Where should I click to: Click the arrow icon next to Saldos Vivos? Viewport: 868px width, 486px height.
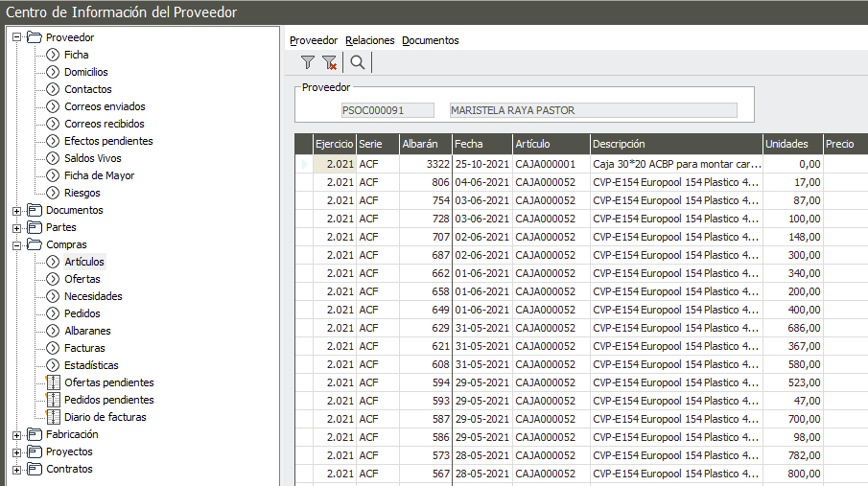(x=53, y=158)
